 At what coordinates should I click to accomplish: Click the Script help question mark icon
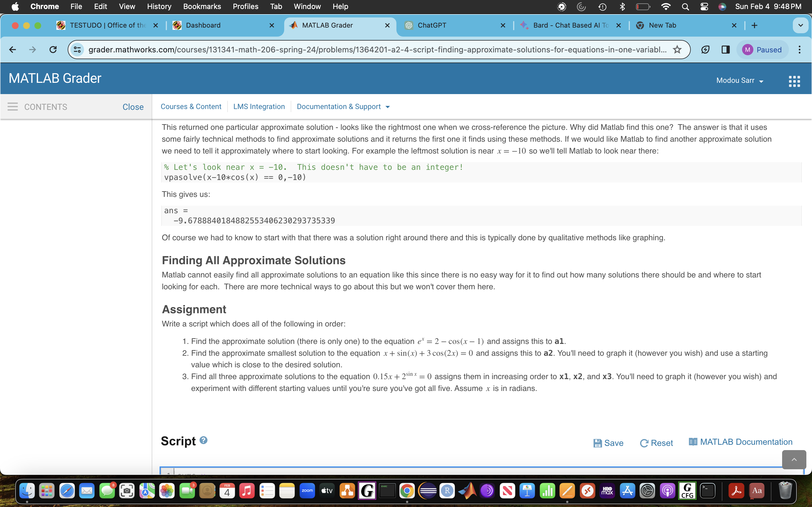(203, 440)
